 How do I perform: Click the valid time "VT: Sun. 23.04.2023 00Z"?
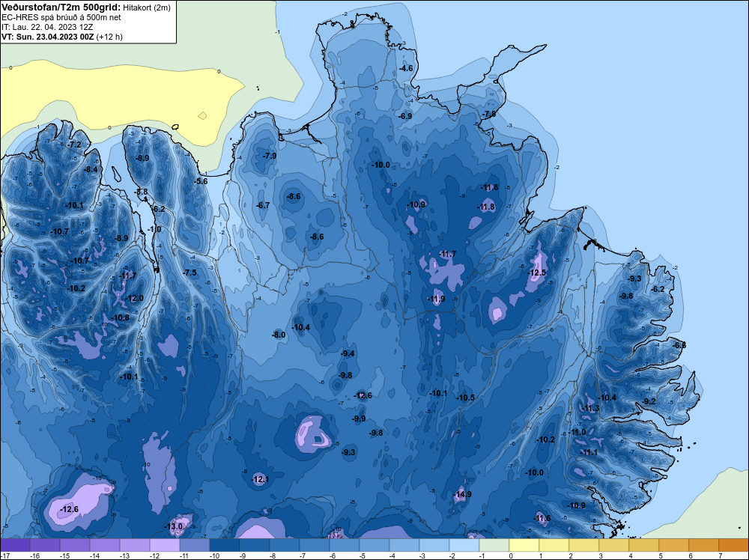[48, 37]
